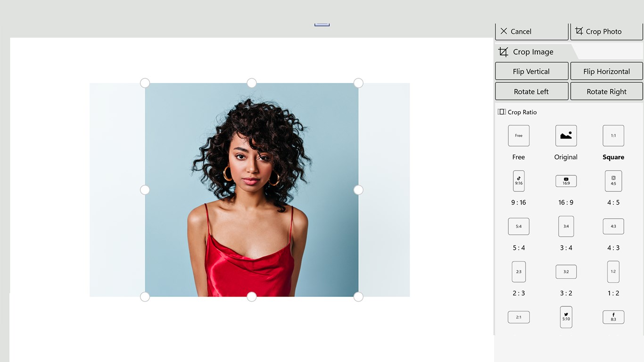Choose the 8:3 Facebook crop ratio
Viewport: 644px width, 362px height.
pyautogui.click(x=613, y=317)
